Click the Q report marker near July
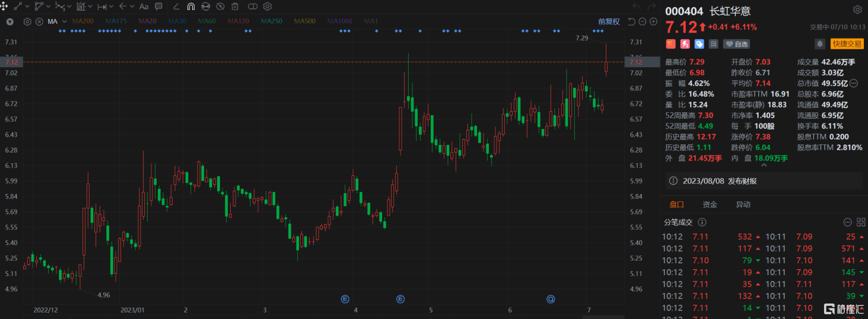 tap(551, 299)
